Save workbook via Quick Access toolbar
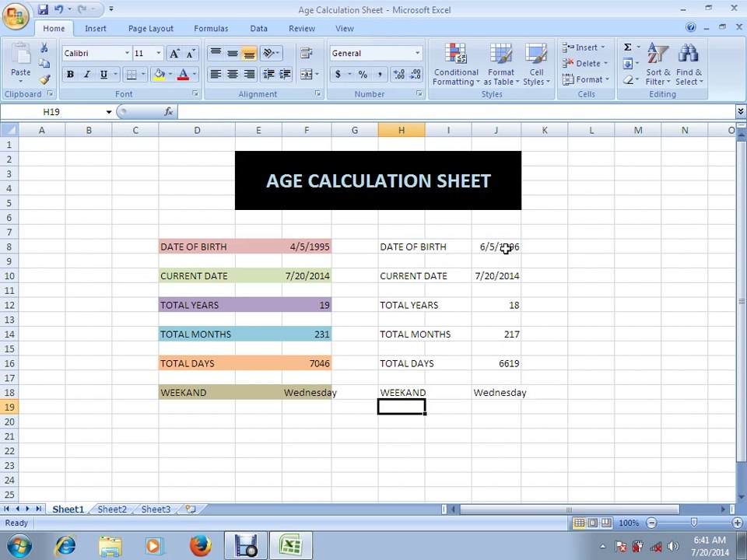 click(43, 9)
